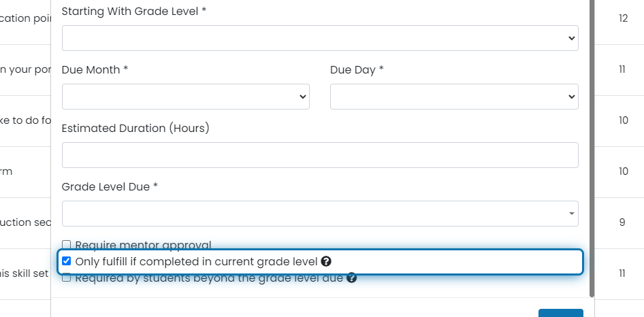The height and width of the screenshot is (317, 644).
Task: Click the blue button at dialog bottom
Action: [561, 313]
